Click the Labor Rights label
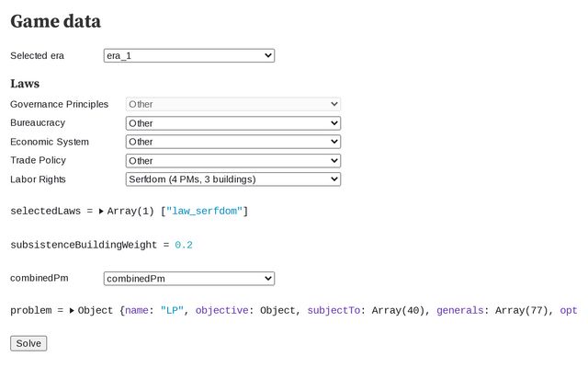Image resolution: width=588 pixels, height=368 pixels. click(x=38, y=178)
